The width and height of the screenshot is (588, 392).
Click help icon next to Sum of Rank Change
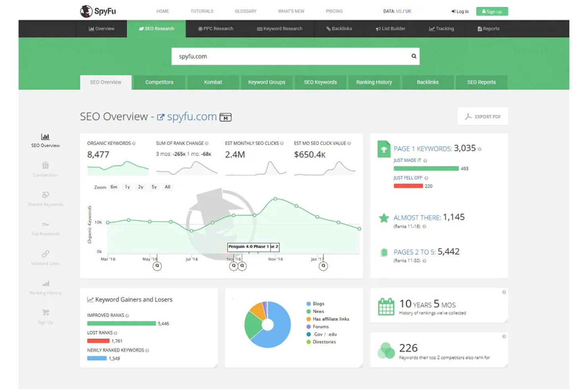click(207, 143)
